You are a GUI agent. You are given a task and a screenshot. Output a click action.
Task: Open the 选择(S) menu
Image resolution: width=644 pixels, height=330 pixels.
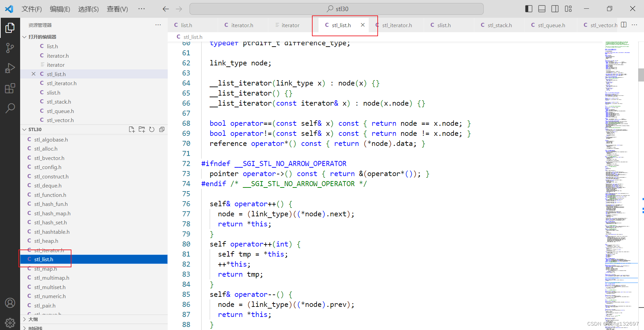click(89, 9)
